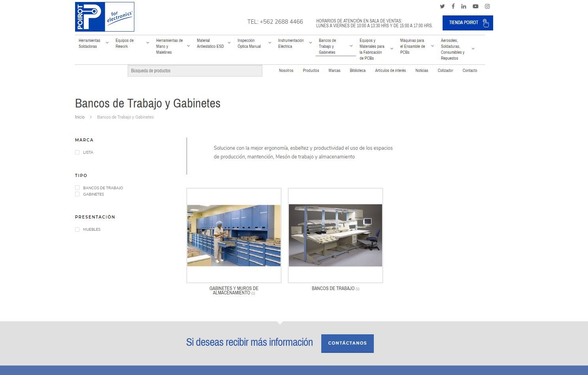
Task: Click the blue storage cabinets thumbnail
Action: click(x=234, y=236)
